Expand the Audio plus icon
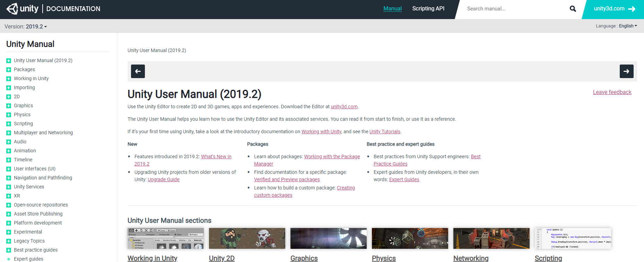 pyautogui.click(x=9, y=142)
